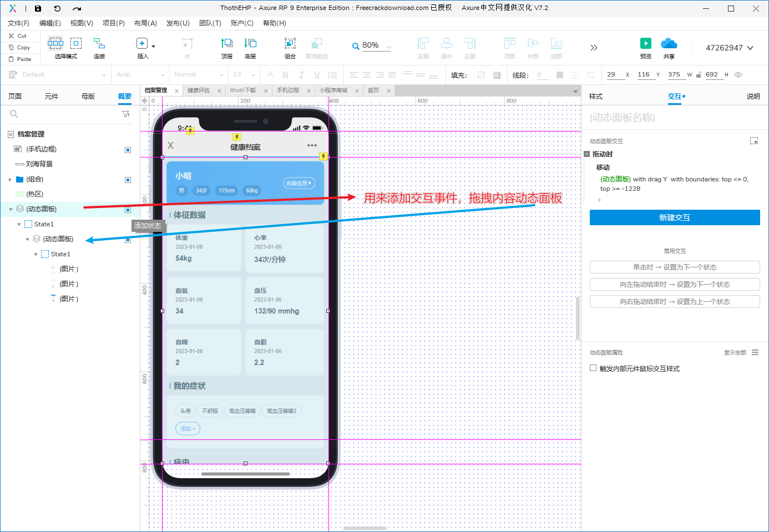Click the 取消组合 ungroup icon
Viewport: 769px width, 532px height.
[x=317, y=43]
